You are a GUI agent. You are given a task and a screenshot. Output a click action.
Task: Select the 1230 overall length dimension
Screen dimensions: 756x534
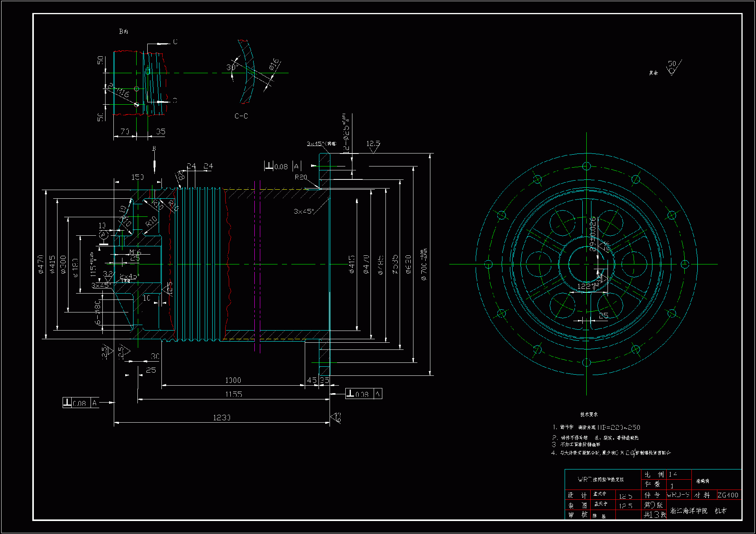click(x=222, y=418)
